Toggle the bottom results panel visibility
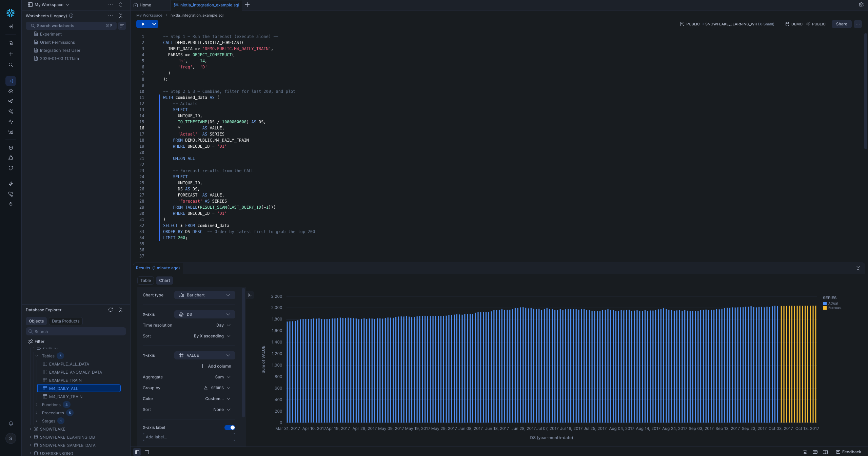868x456 pixels. point(147,452)
